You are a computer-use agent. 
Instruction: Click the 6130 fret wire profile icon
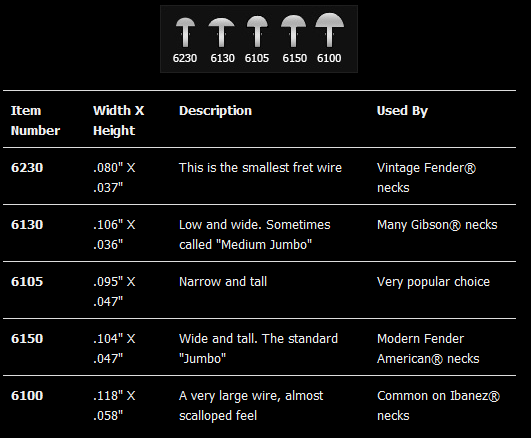click(221, 33)
